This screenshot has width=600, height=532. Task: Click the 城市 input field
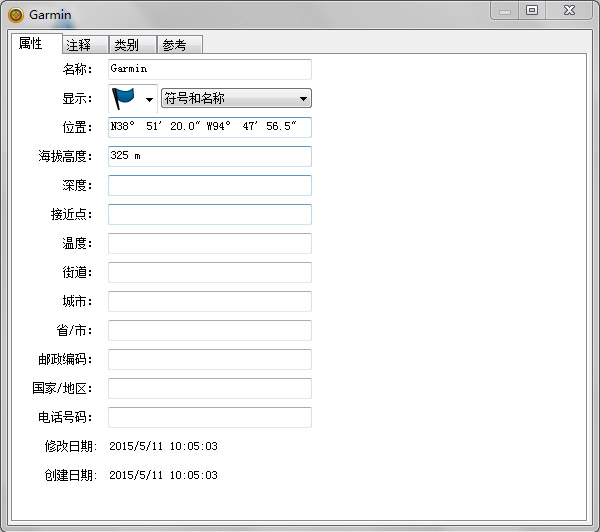209,301
